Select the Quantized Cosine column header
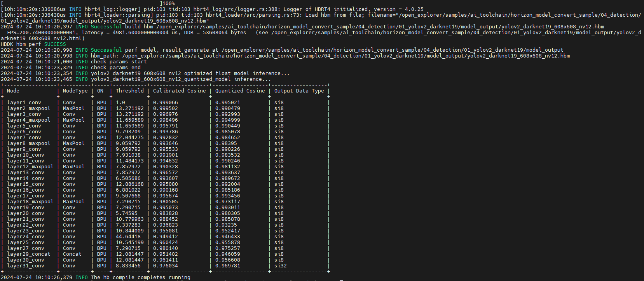 click(240, 91)
